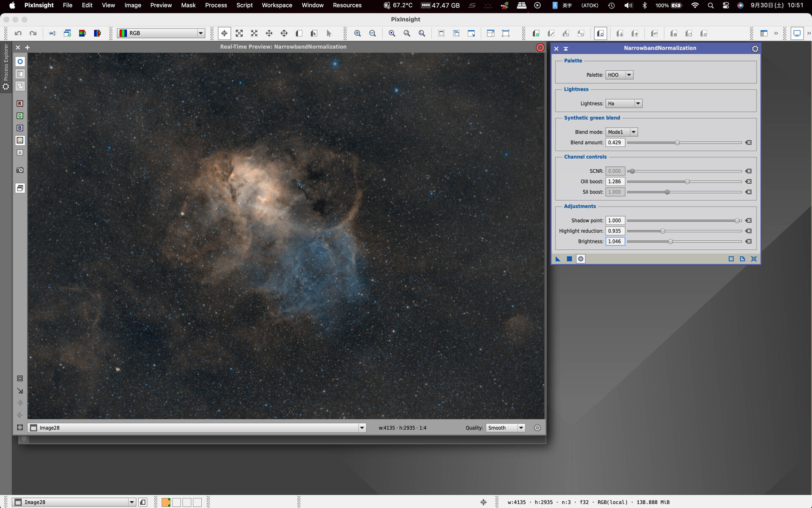
Task: Show red channel in preview sidebar
Action: 20,103
